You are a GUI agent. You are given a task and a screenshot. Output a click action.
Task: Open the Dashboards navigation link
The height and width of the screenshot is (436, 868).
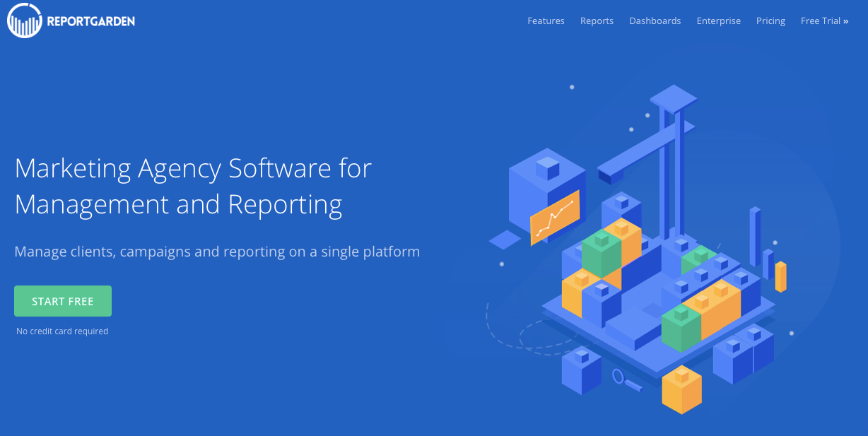coord(655,21)
